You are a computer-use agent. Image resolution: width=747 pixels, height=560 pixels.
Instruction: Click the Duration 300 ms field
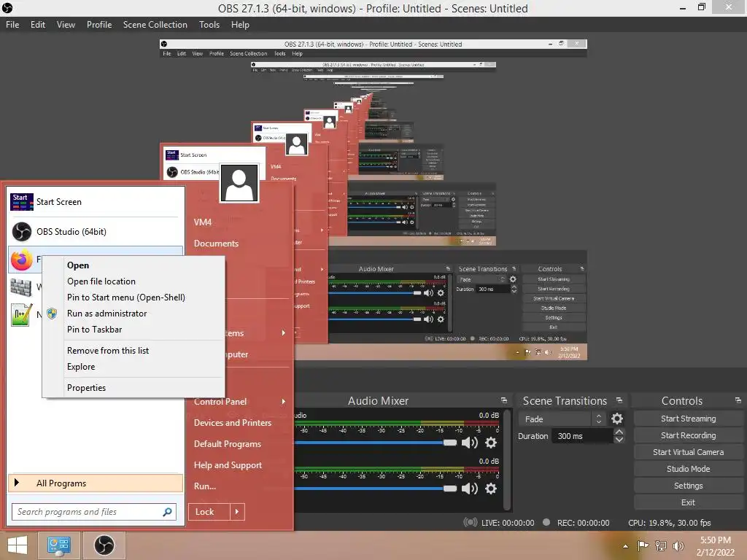tap(582, 436)
